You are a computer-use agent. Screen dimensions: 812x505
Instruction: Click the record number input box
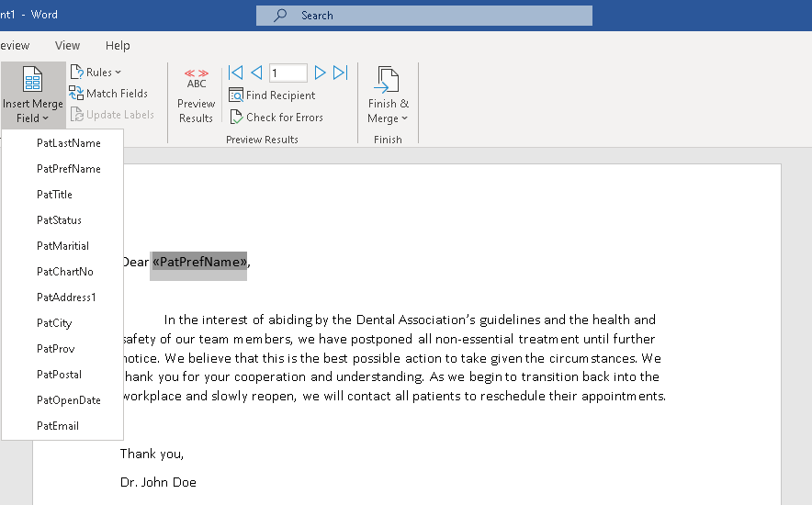click(x=288, y=73)
